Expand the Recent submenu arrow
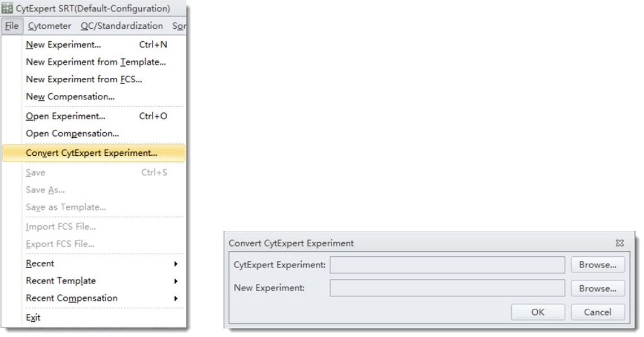The height and width of the screenshot is (337, 644). (x=176, y=264)
